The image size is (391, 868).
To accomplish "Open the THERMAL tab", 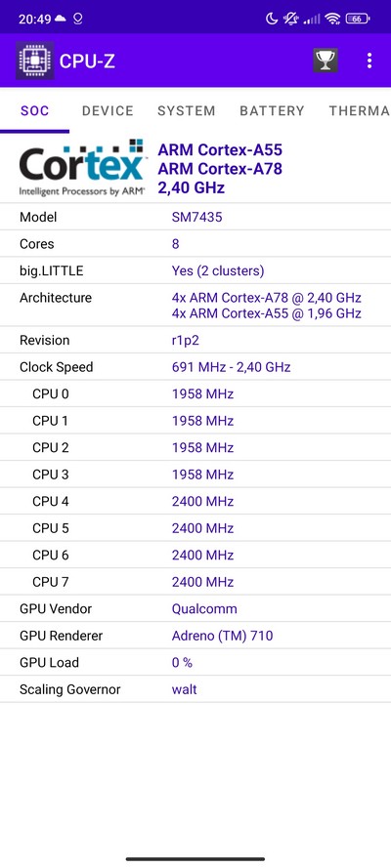I will coord(360,110).
